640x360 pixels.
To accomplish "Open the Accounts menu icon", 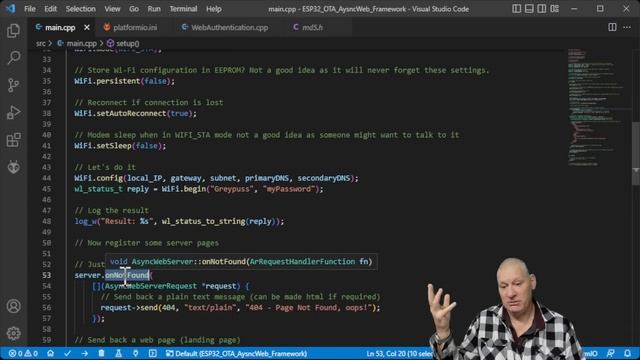I will point(13,306).
